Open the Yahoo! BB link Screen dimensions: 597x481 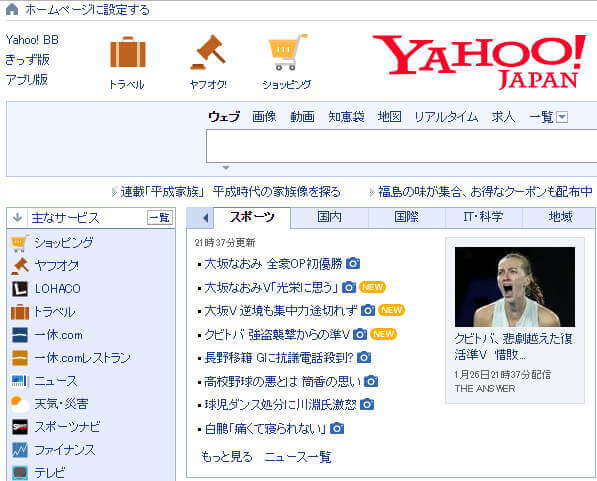point(32,40)
